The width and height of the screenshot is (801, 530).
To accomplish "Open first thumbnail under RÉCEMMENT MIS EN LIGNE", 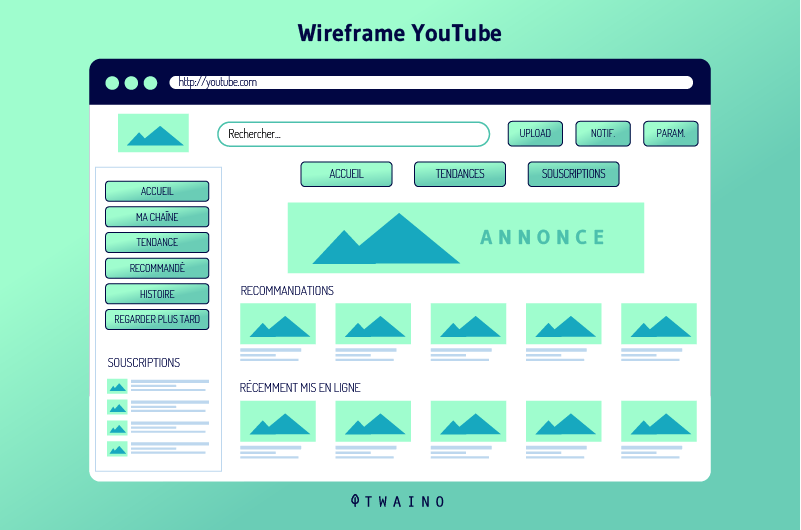I will (x=278, y=421).
